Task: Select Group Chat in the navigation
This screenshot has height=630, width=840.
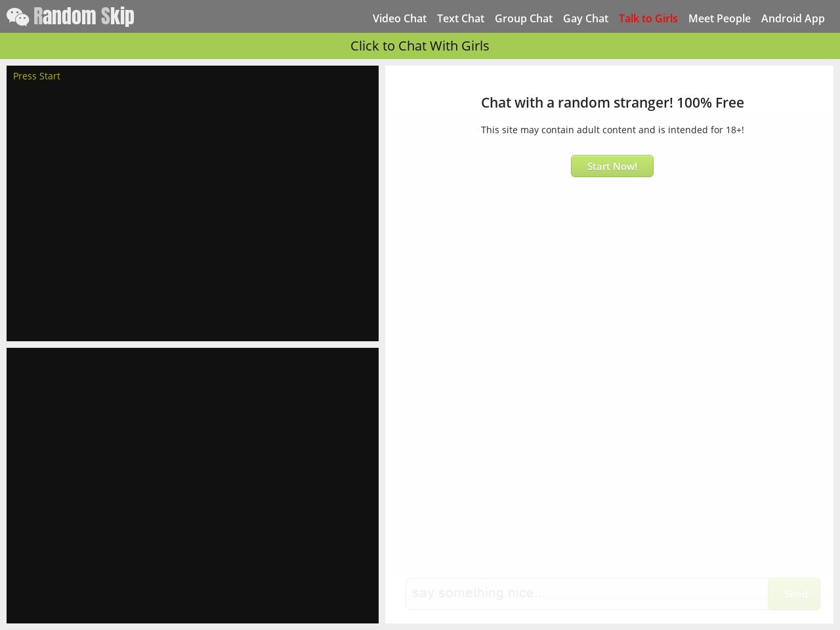Action: point(523,18)
